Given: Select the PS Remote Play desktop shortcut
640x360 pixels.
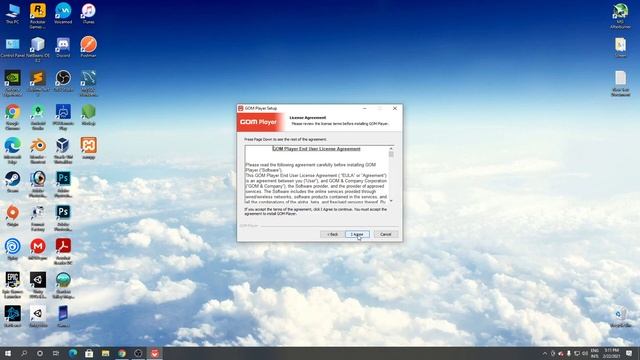Looking at the screenshot, I should pyautogui.click(x=63, y=117).
